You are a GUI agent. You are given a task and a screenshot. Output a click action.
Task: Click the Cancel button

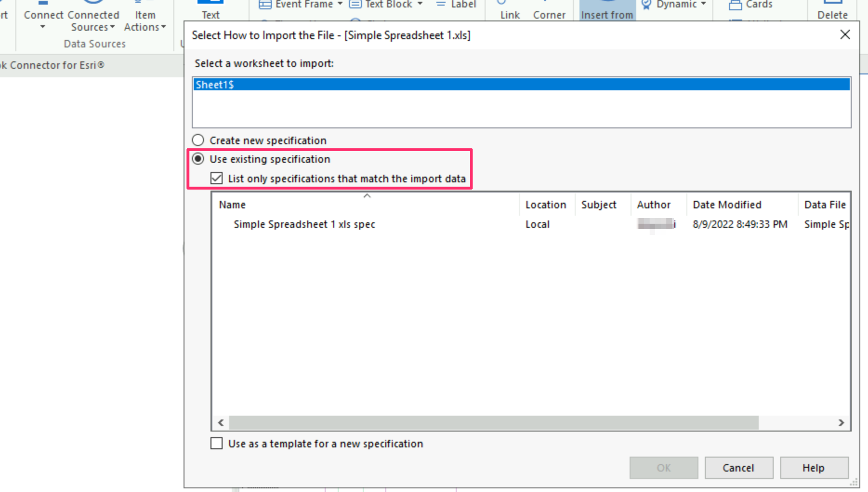point(739,468)
